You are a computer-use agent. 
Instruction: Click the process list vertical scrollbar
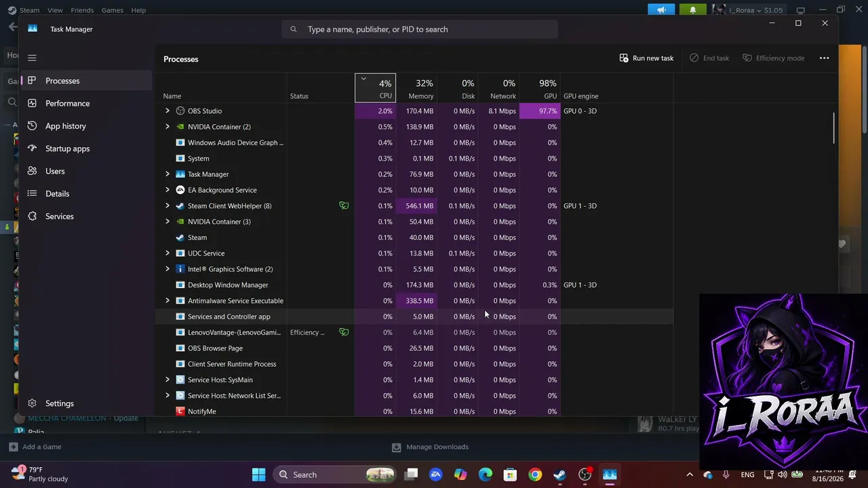coord(833,128)
